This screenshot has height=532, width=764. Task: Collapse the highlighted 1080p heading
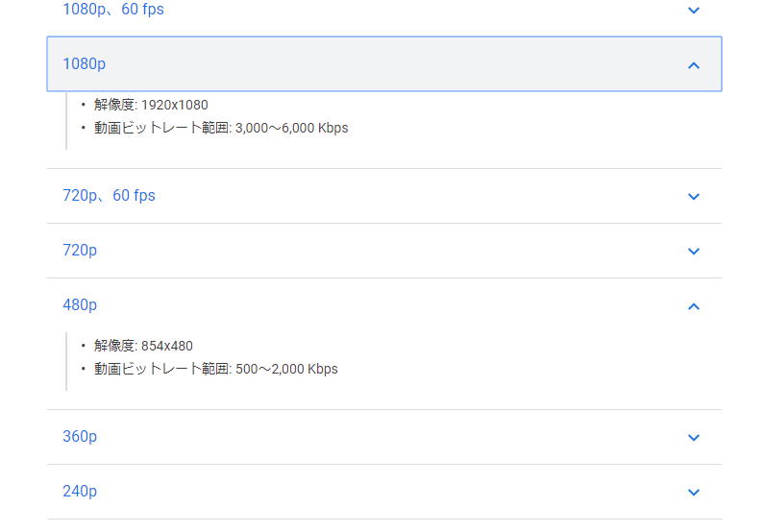click(85, 63)
